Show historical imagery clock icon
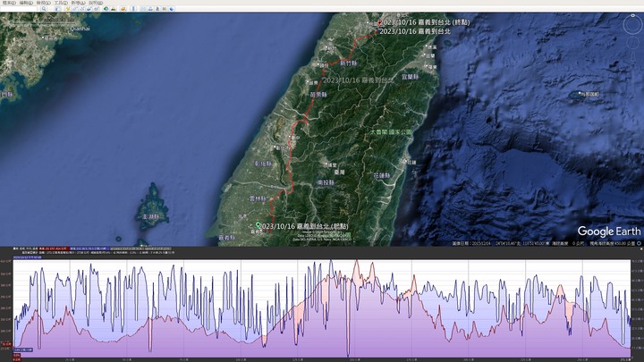Screen dimensions: 644x362 (x=106, y=9)
